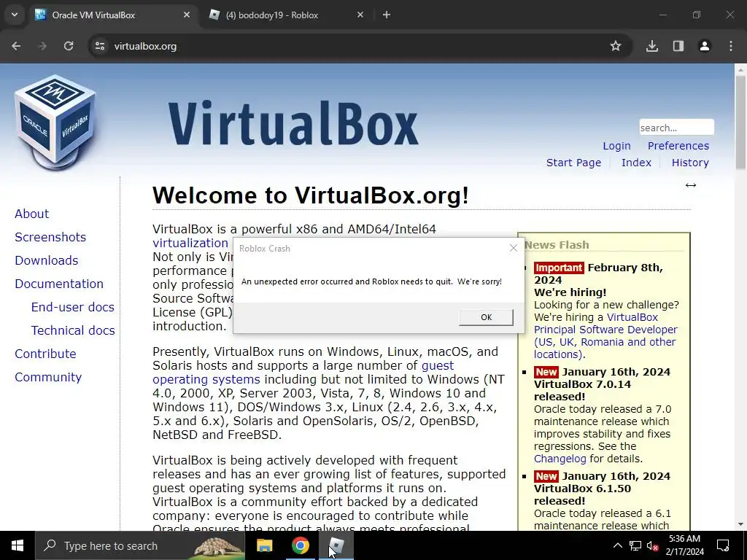This screenshot has width=747, height=560.
Task: Open Contribute in the sidebar
Action: tap(46, 354)
